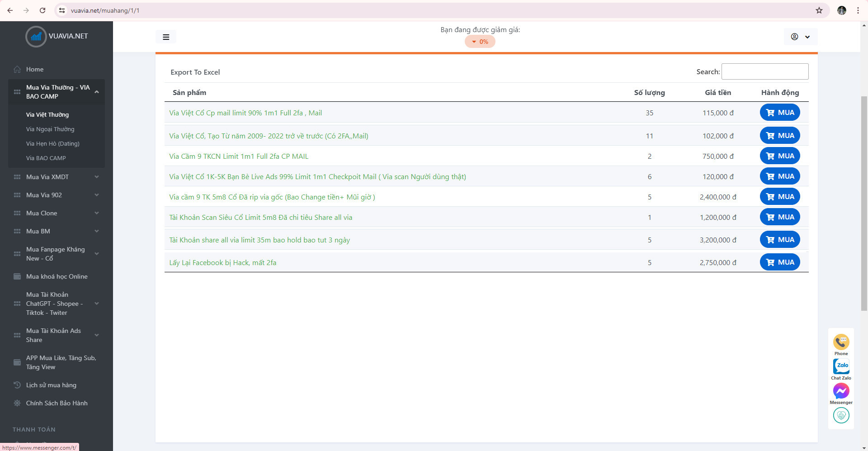Screen dimensions: 868x451
Task: Click the Phone contact icon
Action: tap(841, 342)
